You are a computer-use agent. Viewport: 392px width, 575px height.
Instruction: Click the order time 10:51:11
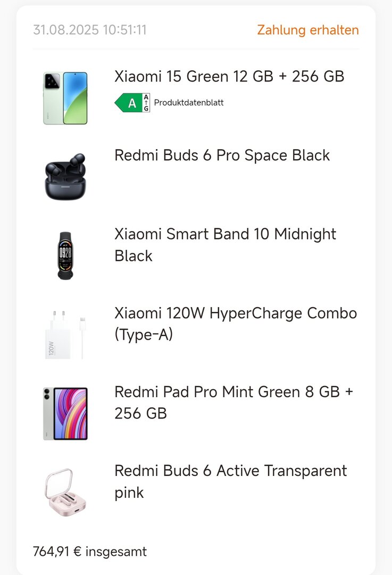point(124,30)
